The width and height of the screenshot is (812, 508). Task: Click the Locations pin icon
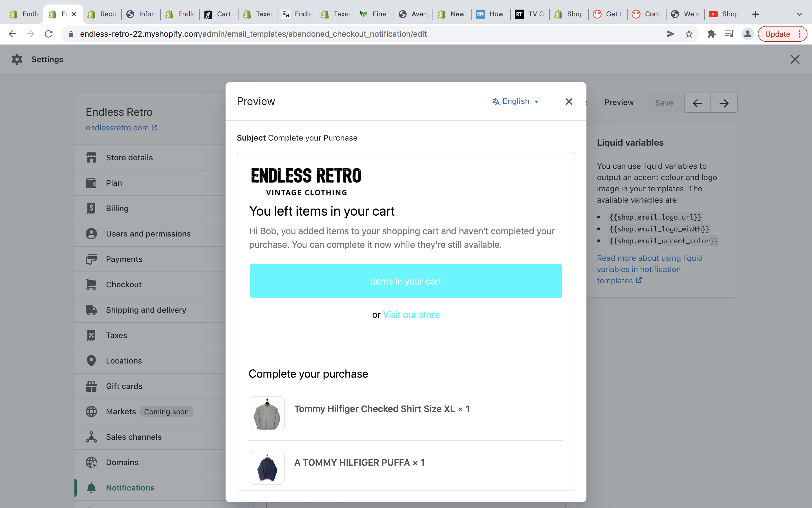[x=91, y=360]
